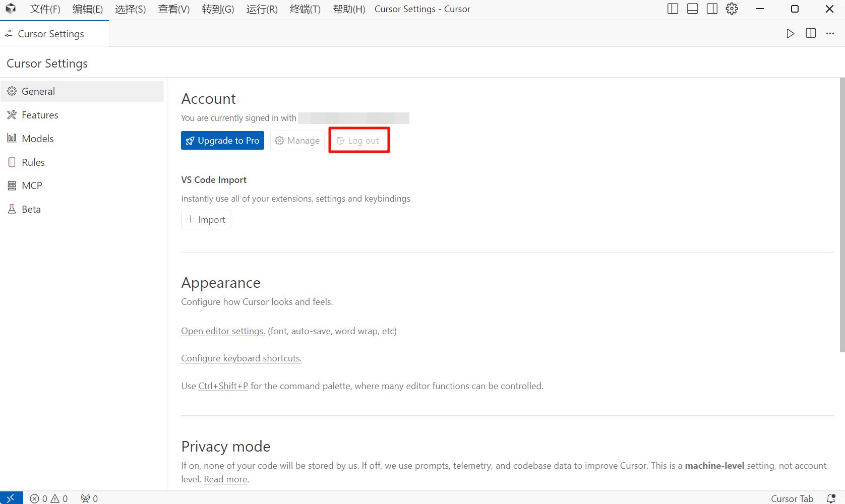Click the settings page vertical scrollbar
Viewport: 845px width, 504px height.
(x=842, y=215)
